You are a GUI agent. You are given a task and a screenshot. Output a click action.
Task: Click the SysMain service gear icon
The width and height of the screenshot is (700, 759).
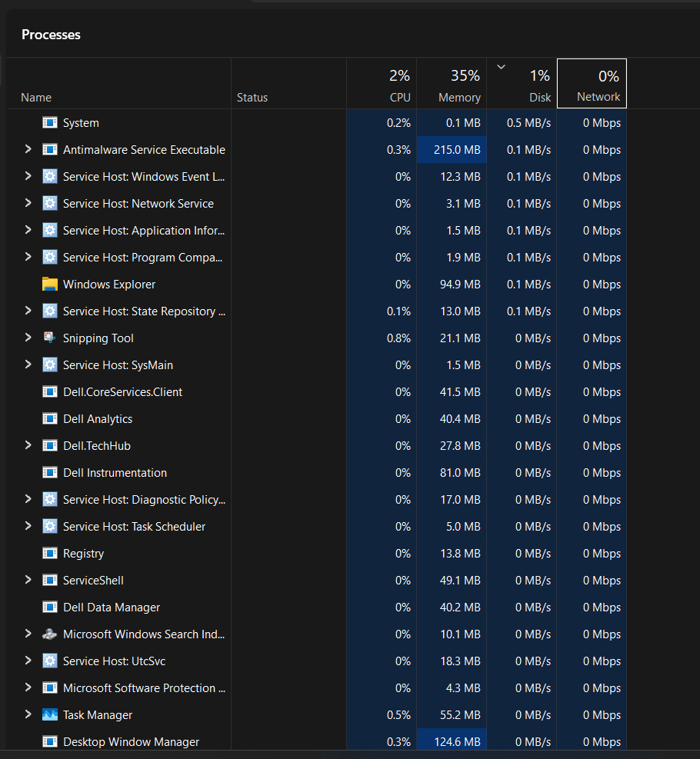[50, 365]
